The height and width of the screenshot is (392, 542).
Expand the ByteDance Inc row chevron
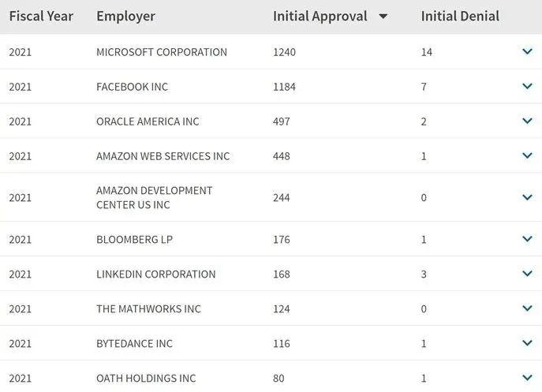click(528, 344)
